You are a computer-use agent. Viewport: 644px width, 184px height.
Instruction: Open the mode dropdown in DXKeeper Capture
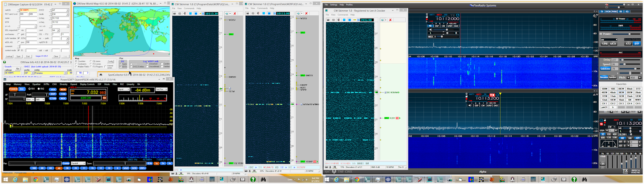click(60, 14)
